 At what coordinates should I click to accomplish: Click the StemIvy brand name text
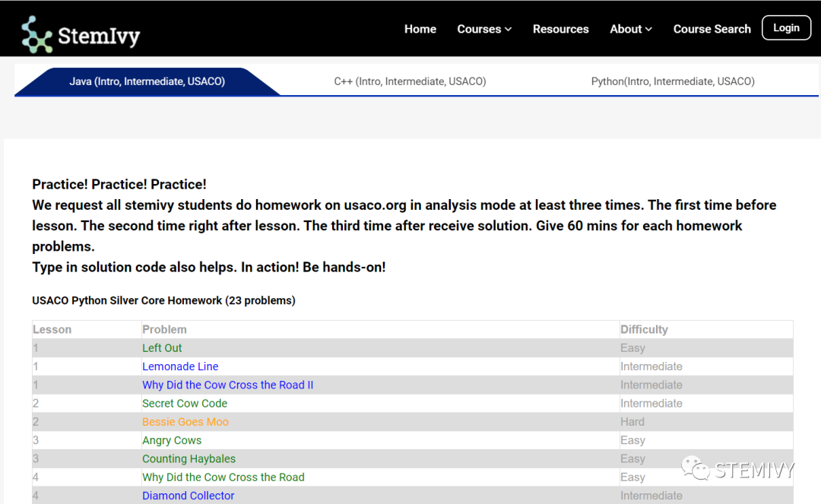click(x=99, y=36)
